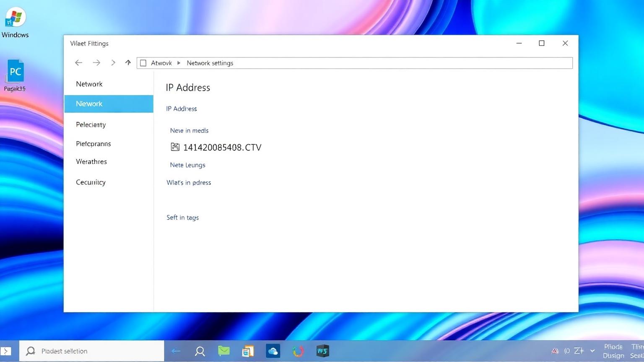Open the Windows desktop icon
Image resolution: width=644 pixels, height=362 pixels.
point(15,23)
